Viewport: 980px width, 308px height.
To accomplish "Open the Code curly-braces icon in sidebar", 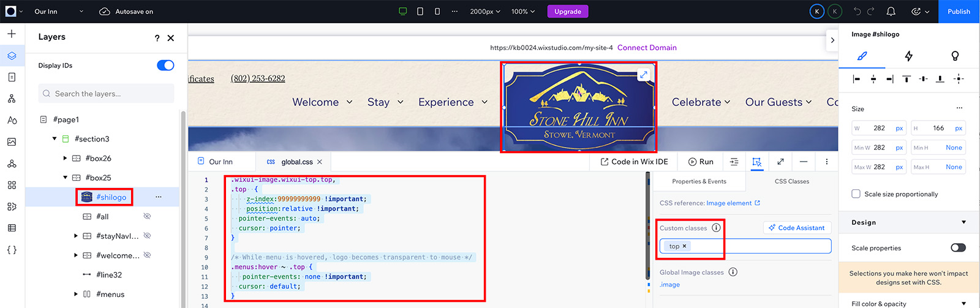I will (12, 250).
